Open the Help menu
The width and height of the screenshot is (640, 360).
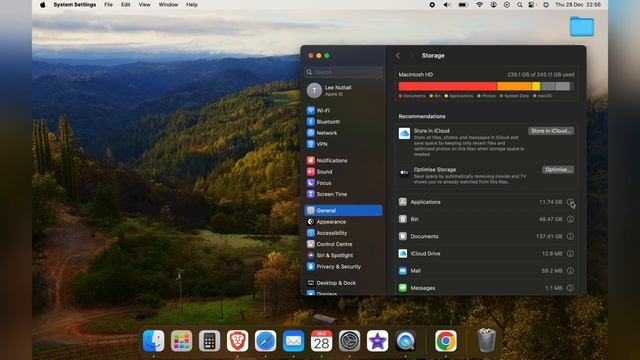tap(192, 5)
